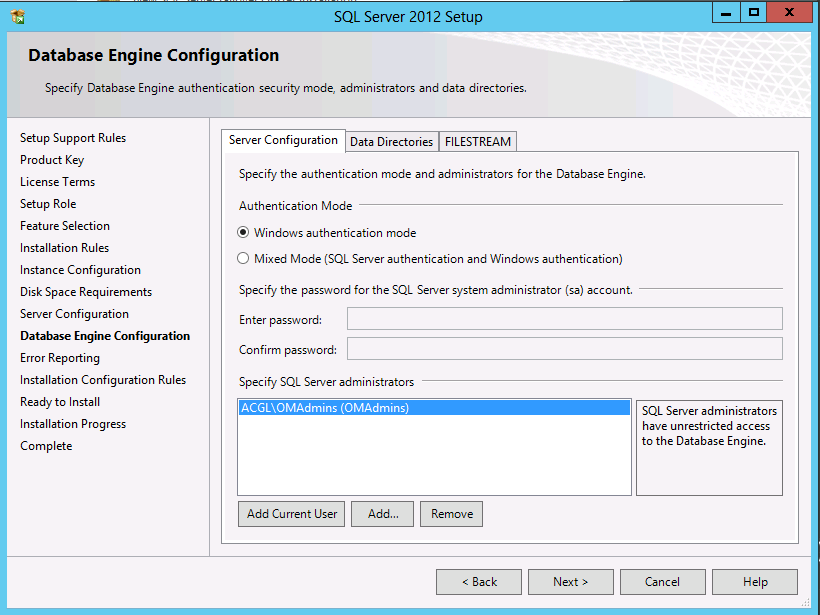Click License Terms step in sidebar
The image size is (820, 615).
coord(58,181)
